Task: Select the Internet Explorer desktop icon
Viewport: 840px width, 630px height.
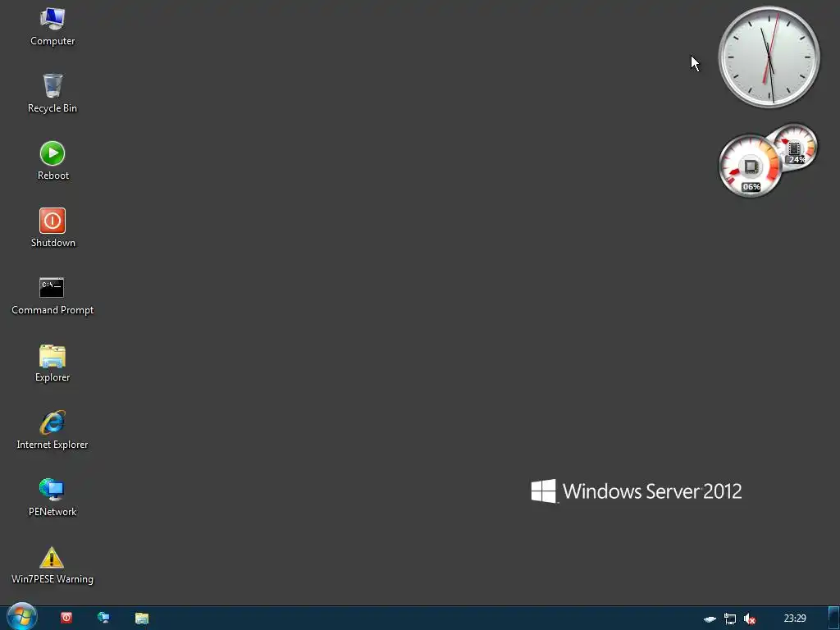Action: click(52, 430)
